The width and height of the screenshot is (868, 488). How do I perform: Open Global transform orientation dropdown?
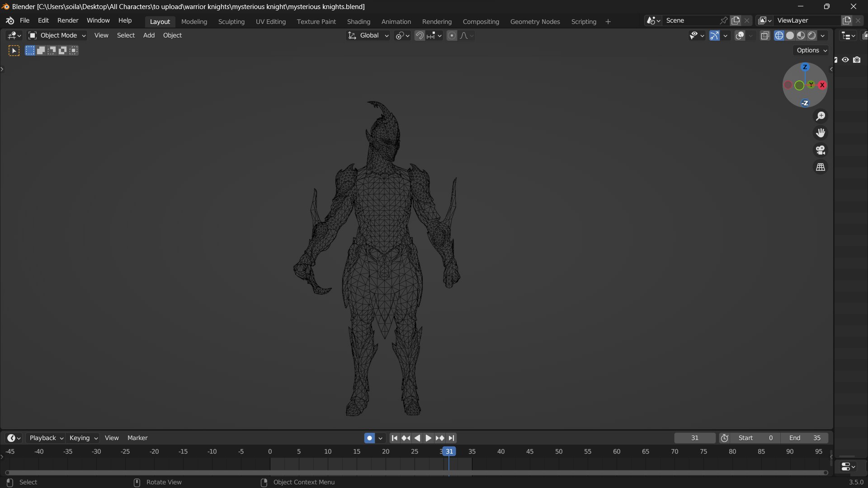pos(368,36)
